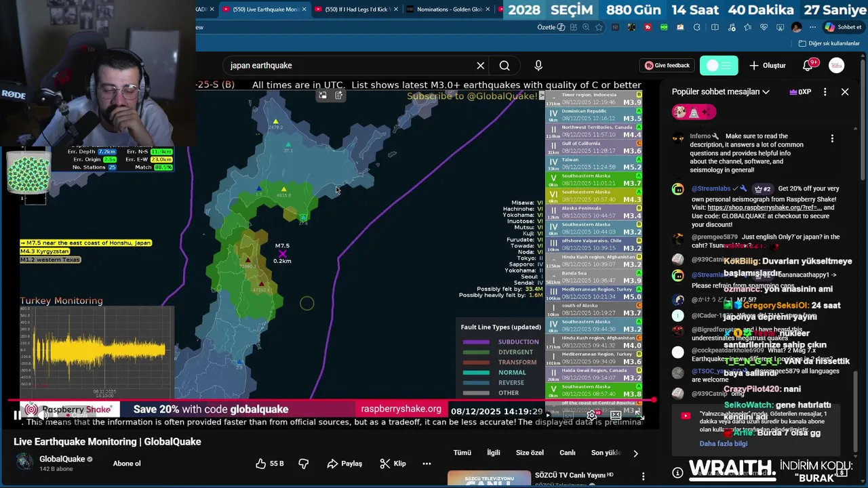The image size is (868, 488).
Task: Open the GlobalQuake channel name link
Action: [62, 459]
